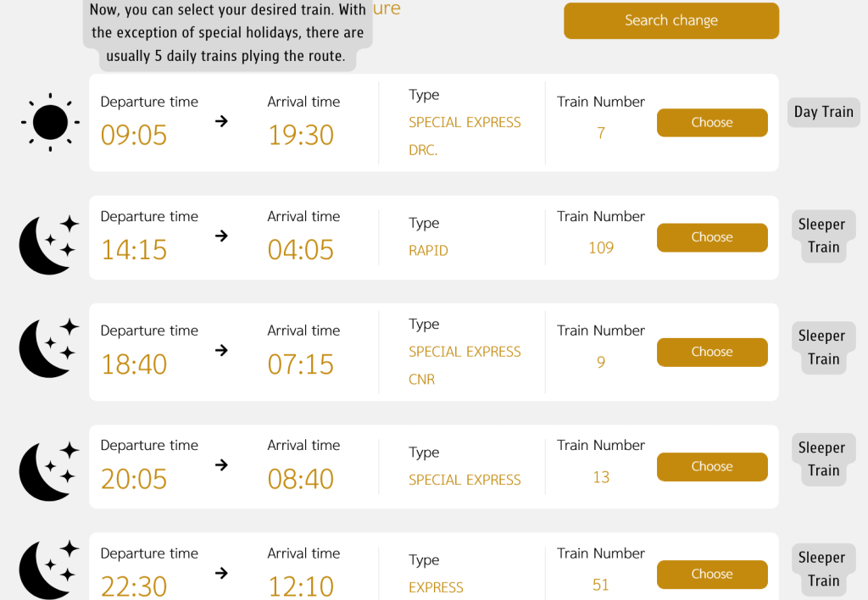Click the arrow between 14:15 and 04:05

(221, 236)
